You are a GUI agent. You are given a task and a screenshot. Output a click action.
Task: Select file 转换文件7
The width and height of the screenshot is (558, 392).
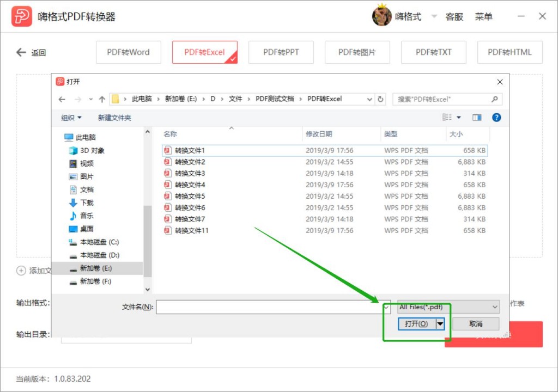[325, 219]
